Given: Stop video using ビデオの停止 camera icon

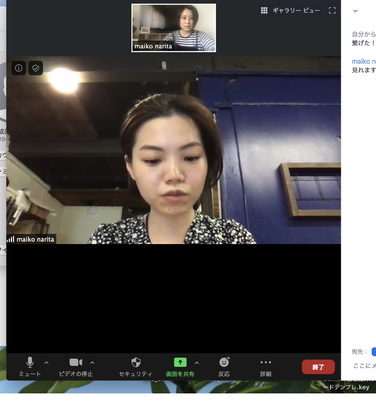Looking at the screenshot, I should (x=76, y=362).
